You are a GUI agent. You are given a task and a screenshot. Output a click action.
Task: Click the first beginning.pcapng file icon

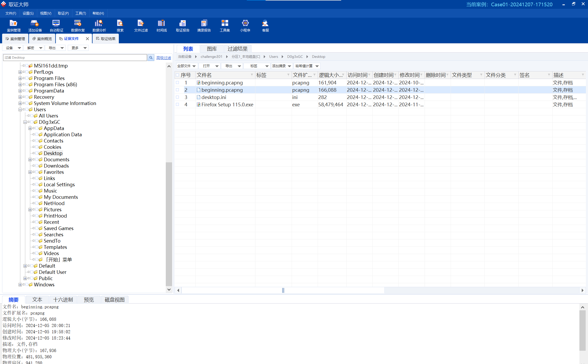click(x=199, y=83)
